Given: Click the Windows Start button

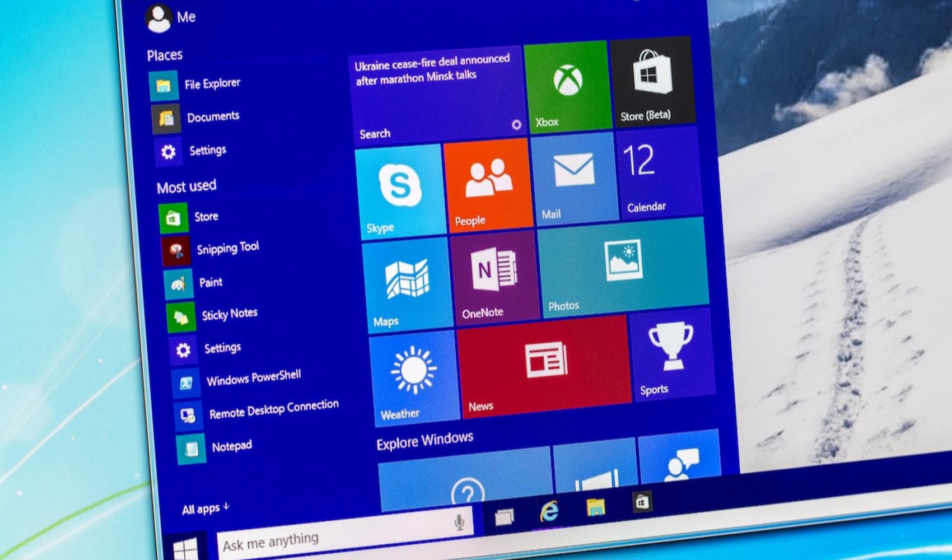Looking at the screenshot, I should (x=185, y=549).
